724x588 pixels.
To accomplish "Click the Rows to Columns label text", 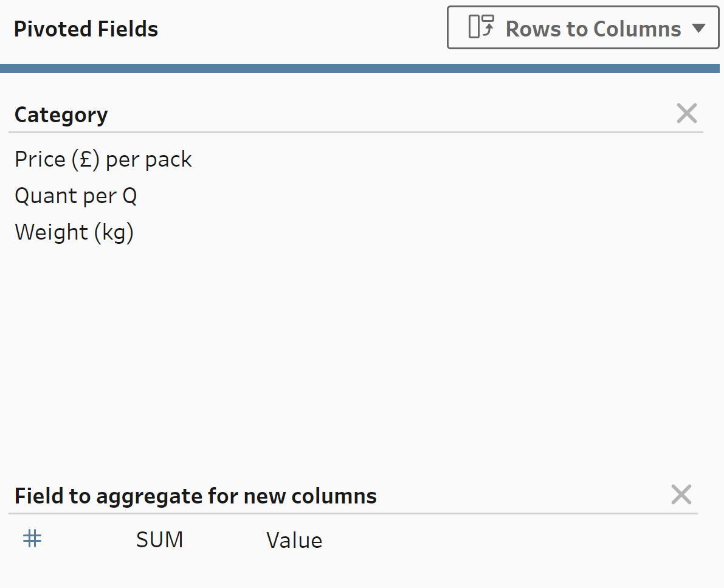I will coord(593,29).
